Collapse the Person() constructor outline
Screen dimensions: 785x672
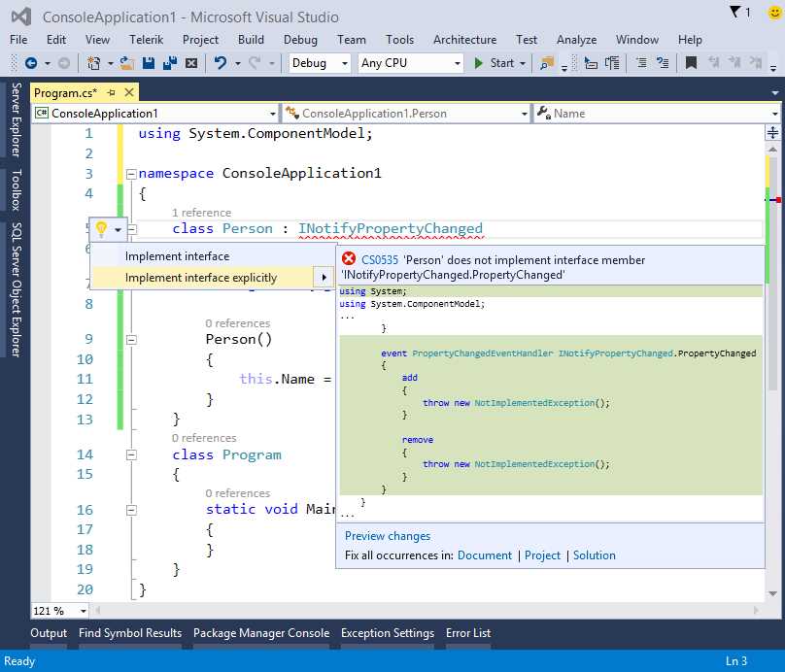tap(131, 340)
